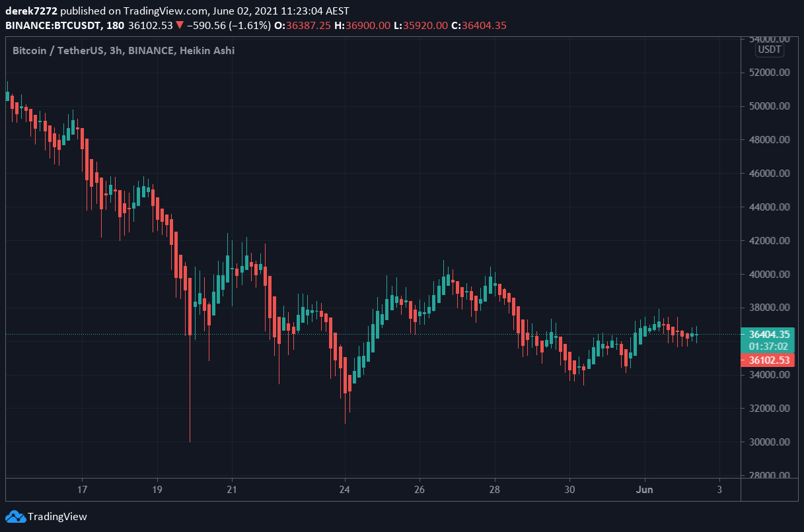Image resolution: width=804 pixels, height=532 pixels.
Task: Click the C:36404.35 close value
Action: pyautogui.click(x=479, y=26)
